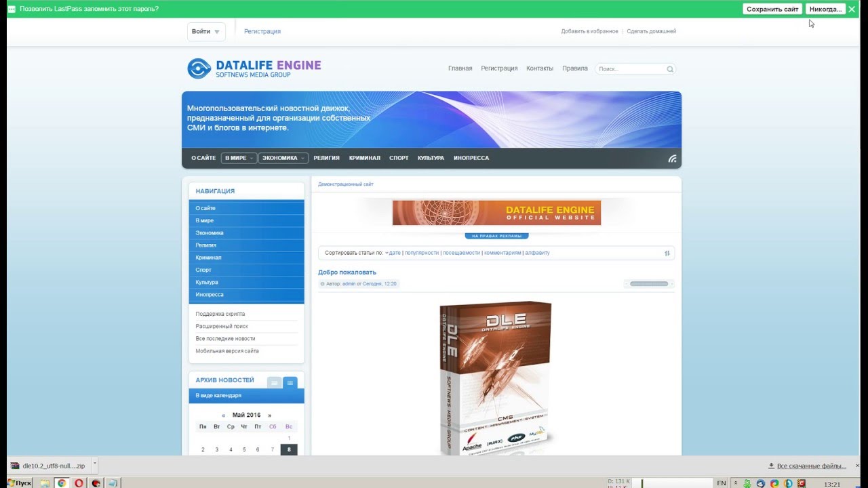Click the DataLife Engine official website banner
This screenshot has width=868, height=488.
496,213
